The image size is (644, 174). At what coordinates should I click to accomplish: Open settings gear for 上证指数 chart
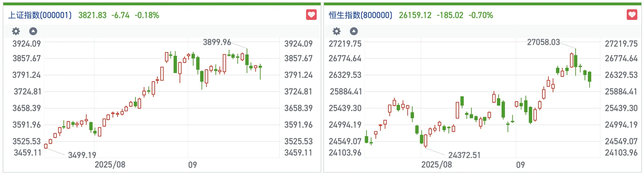(x=16, y=31)
